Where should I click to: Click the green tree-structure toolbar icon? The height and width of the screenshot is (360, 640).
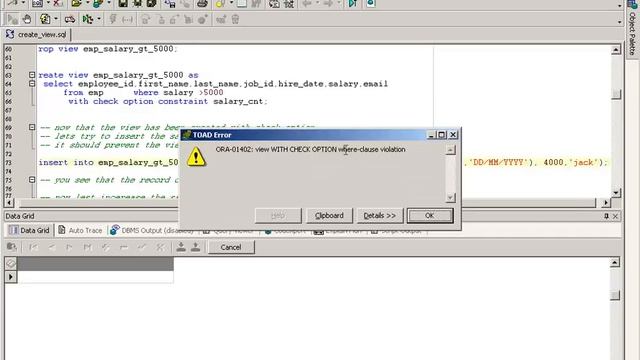pyautogui.click(x=88, y=19)
